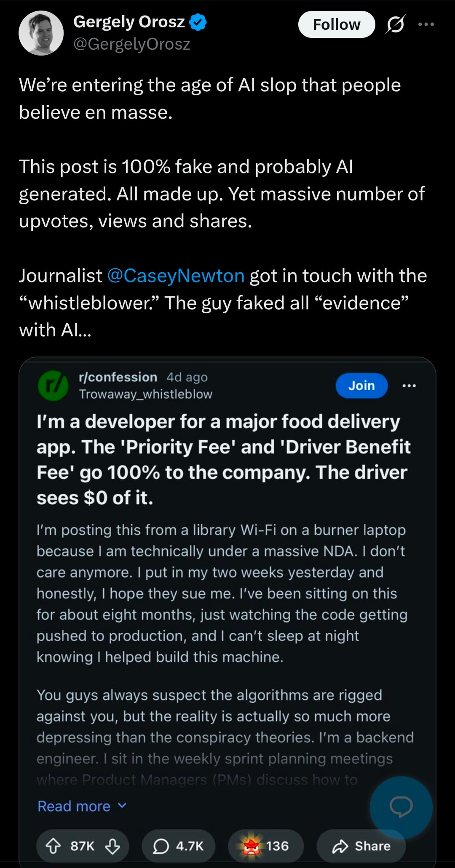Open Gergely Orosz's profile picture
455x868 pixels.
pos(41,33)
